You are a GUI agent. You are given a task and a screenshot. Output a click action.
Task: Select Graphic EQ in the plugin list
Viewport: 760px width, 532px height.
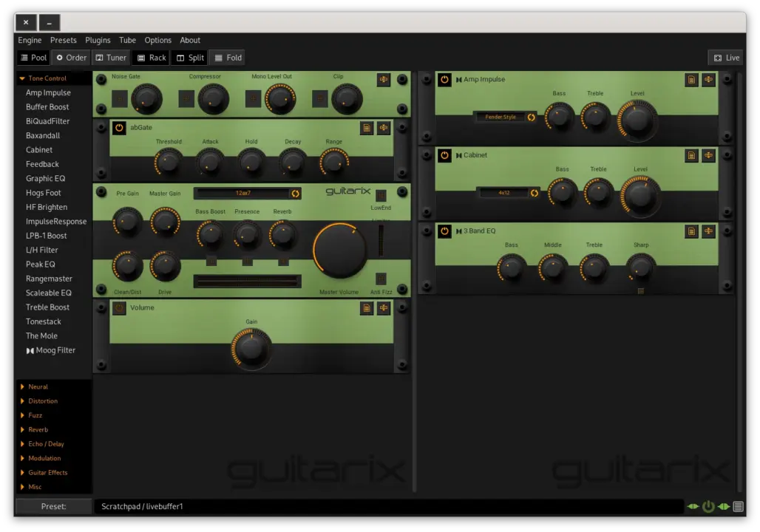(46, 178)
